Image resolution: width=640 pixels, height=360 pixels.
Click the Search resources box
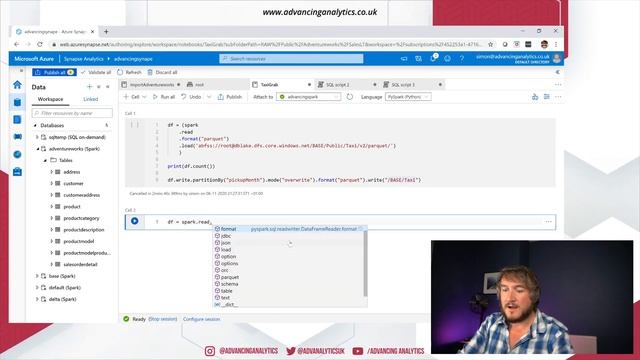[x=291, y=59]
